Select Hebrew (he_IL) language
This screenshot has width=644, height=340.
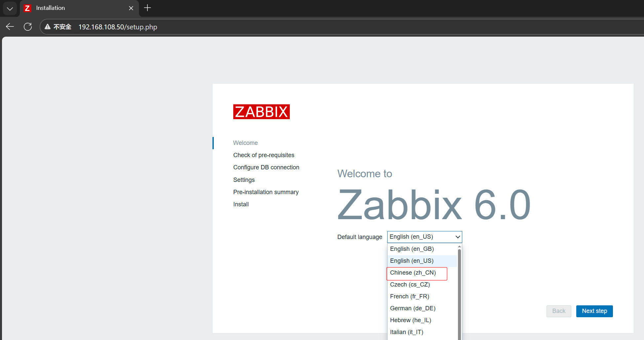422,320
